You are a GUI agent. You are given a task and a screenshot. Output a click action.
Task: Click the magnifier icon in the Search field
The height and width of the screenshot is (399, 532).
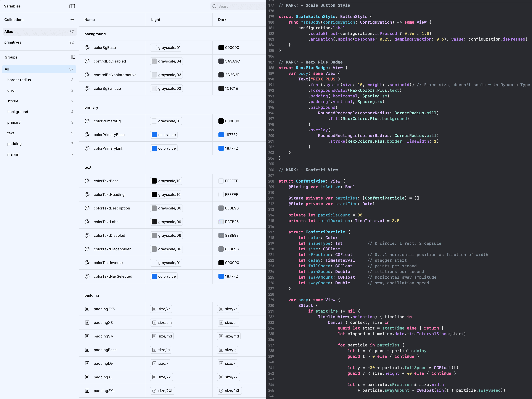coord(214,6)
